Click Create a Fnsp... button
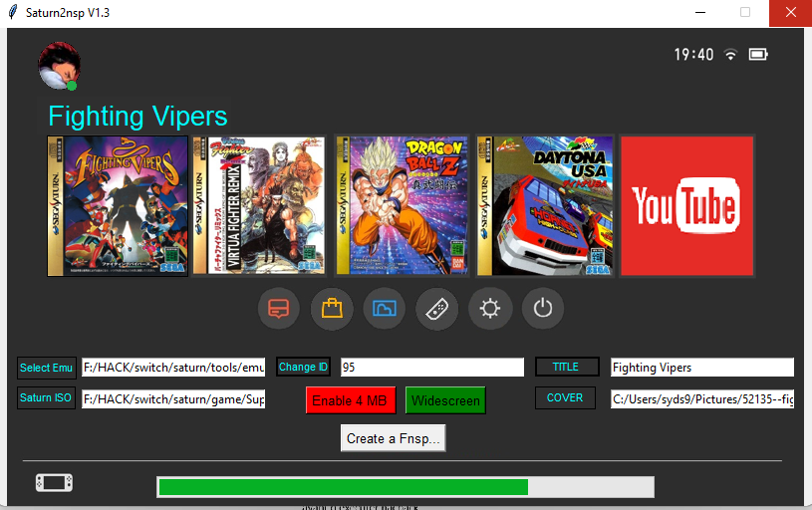This screenshot has height=510, width=812. tap(393, 438)
